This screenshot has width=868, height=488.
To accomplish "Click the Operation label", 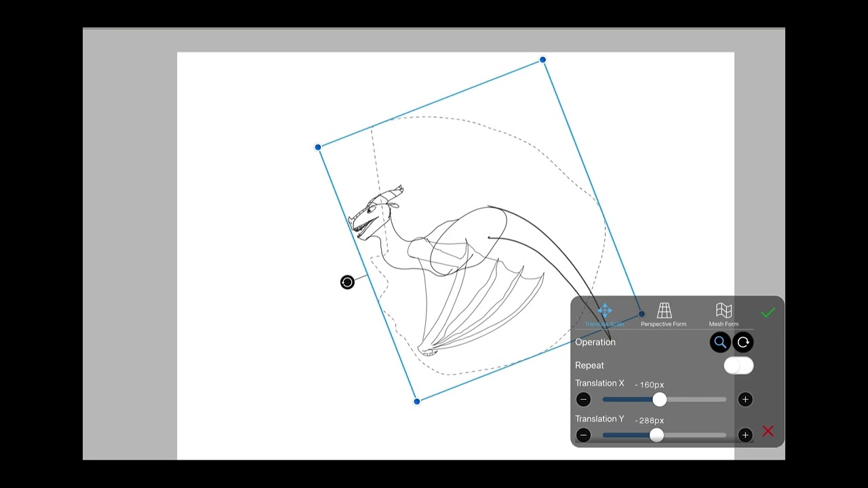I will [x=595, y=342].
